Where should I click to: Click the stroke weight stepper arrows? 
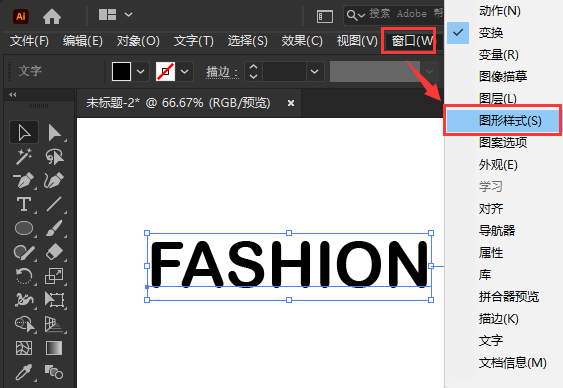(253, 71)
